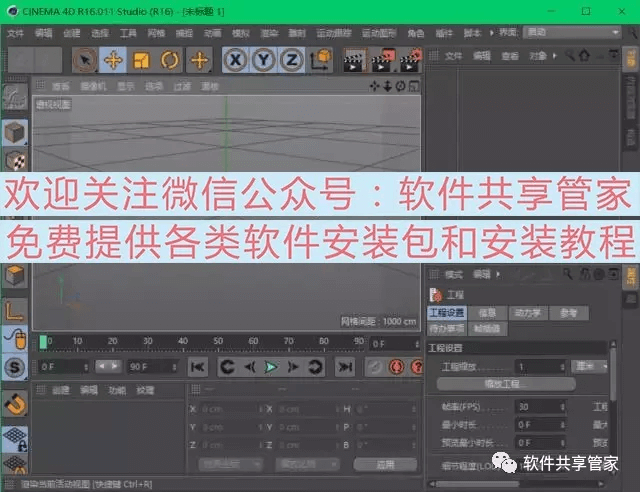Screen dimensions: 640x492
Task: Click Make Editable icon in left toolbar
Action: pos(15,97)
